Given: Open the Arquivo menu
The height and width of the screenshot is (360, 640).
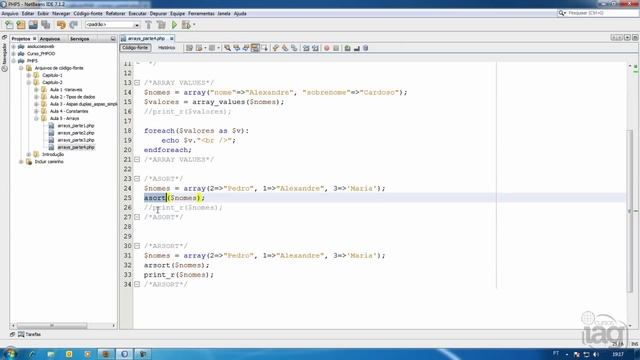Looking at the screenshot, I should pyautogui.click(x=10, y=13).
